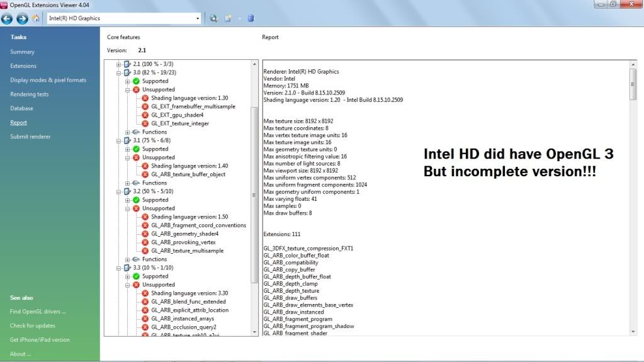Select the 3.0 version document icon
The width and height of the screenshot is (644, 362).
[127, 72]
